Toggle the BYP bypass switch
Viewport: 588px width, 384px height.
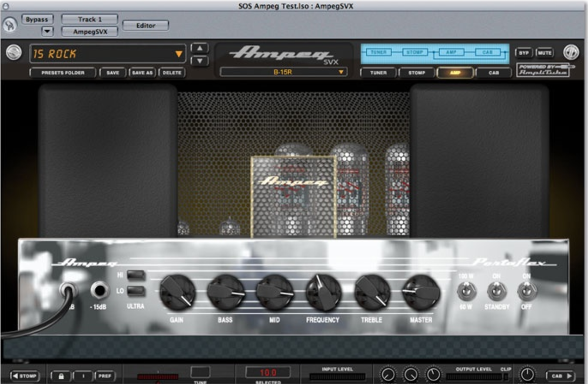(x=524, y=53)
